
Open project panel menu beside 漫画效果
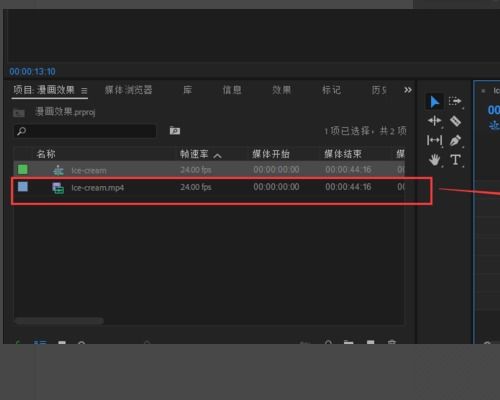[x=84, y=91]
